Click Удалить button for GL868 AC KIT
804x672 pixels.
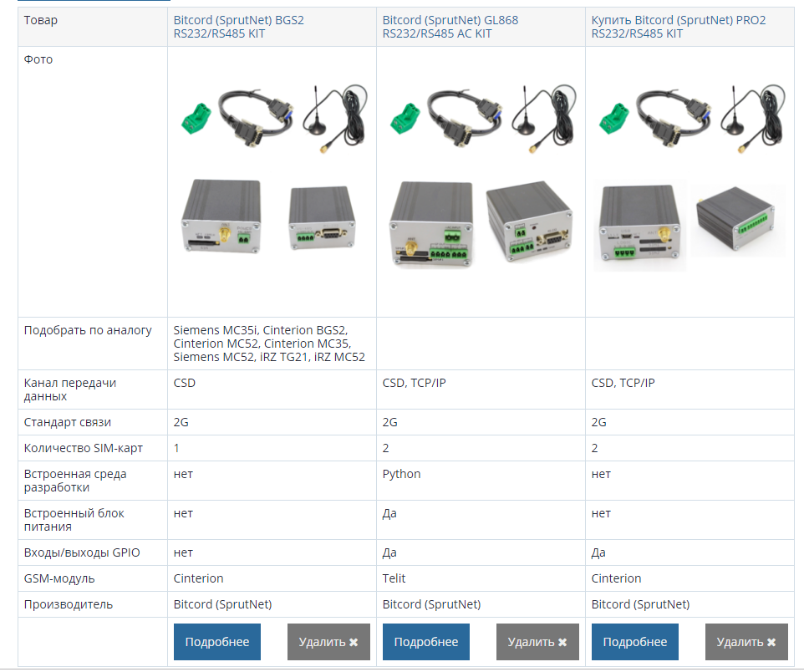tap(537, 642)
